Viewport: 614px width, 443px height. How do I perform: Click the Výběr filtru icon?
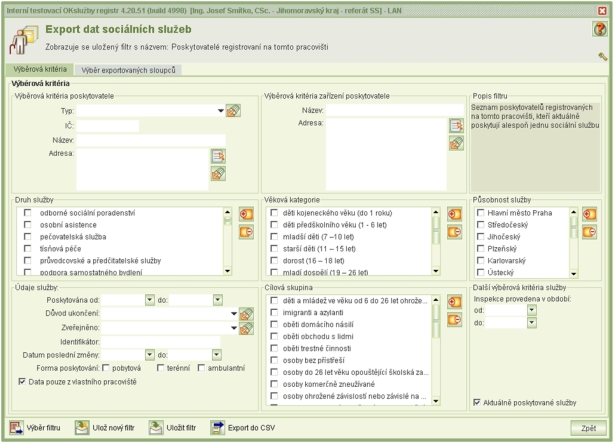click(x=16, y=428)
